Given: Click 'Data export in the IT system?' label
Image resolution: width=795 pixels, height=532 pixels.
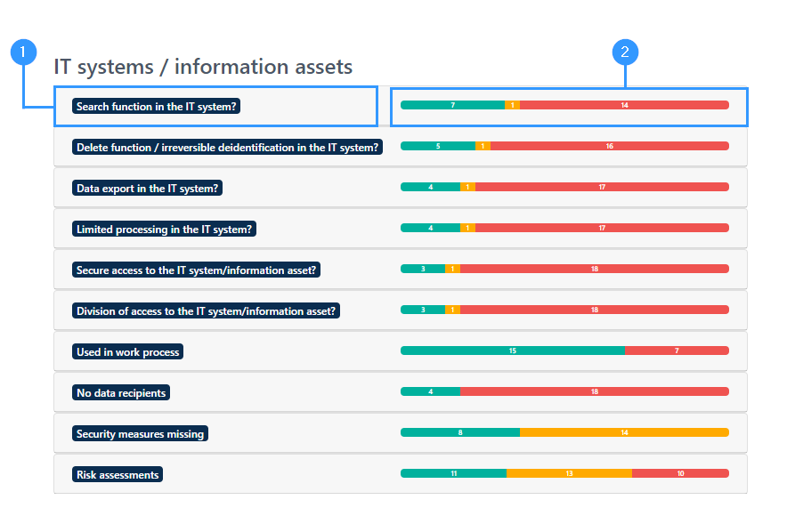Looking at the screenshot, I should point(147,189).
